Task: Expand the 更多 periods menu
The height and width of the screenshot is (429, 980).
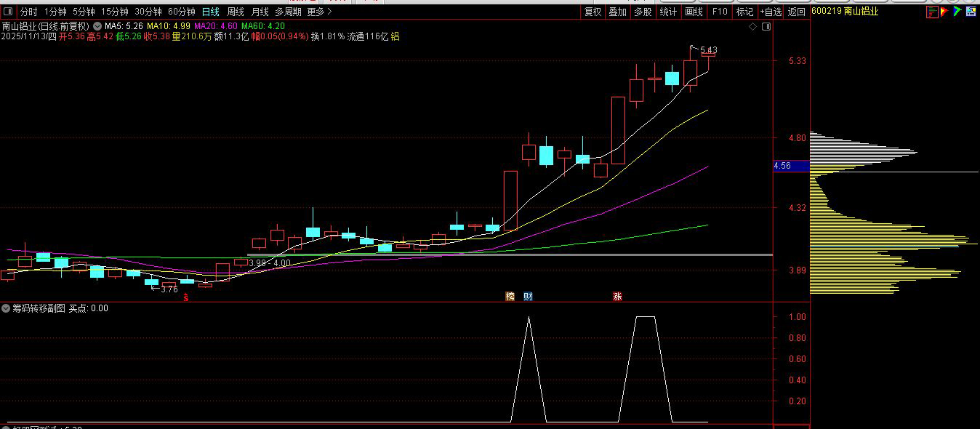Action: (x=319, y=12)
